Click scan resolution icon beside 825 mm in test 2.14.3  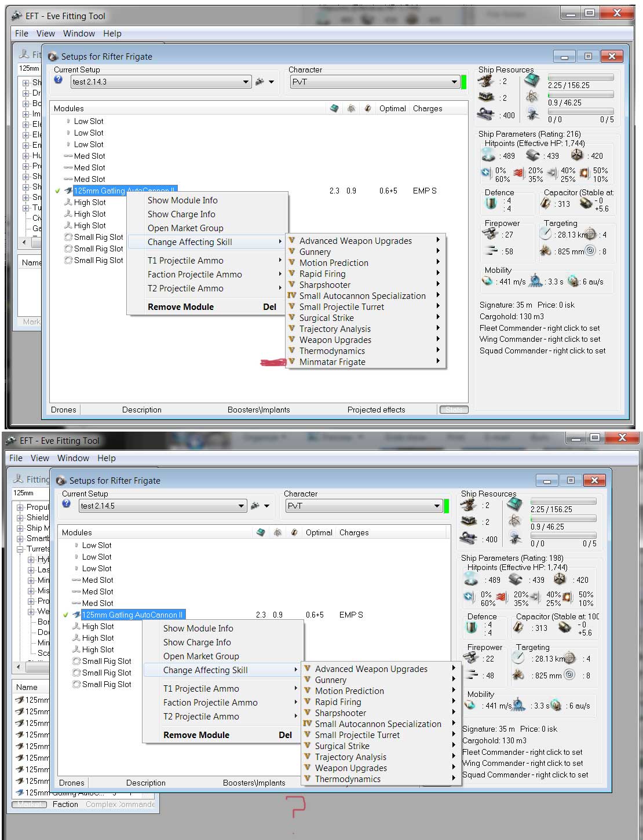click(x=545, y=251)
